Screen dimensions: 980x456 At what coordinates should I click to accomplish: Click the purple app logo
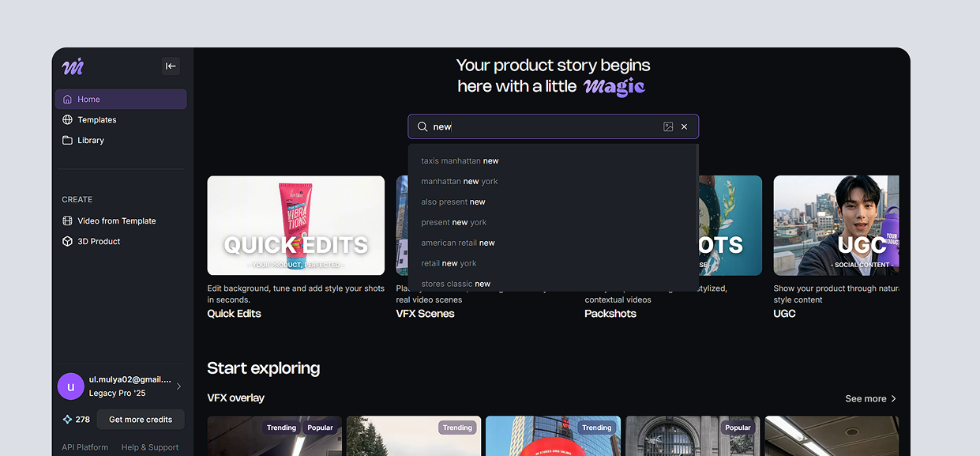73,66
